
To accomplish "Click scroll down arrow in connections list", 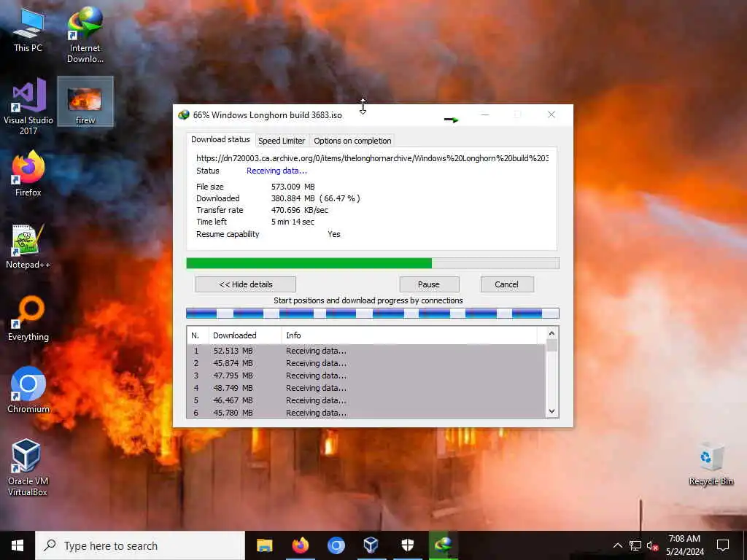I will 551,411.
